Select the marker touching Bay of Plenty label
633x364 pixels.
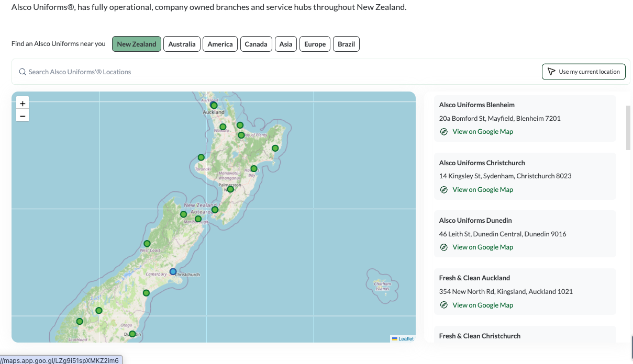pyautogui.click(x=241, y=135)
